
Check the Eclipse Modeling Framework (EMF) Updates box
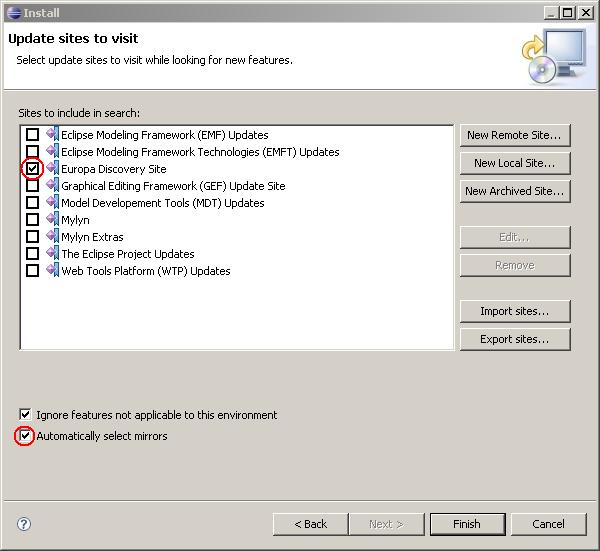pos(33,135)
